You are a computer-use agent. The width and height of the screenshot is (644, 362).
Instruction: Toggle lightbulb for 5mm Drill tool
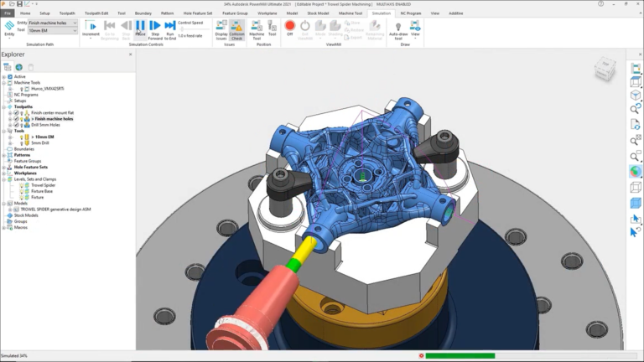pyautogui.click(x=22, y=142)
